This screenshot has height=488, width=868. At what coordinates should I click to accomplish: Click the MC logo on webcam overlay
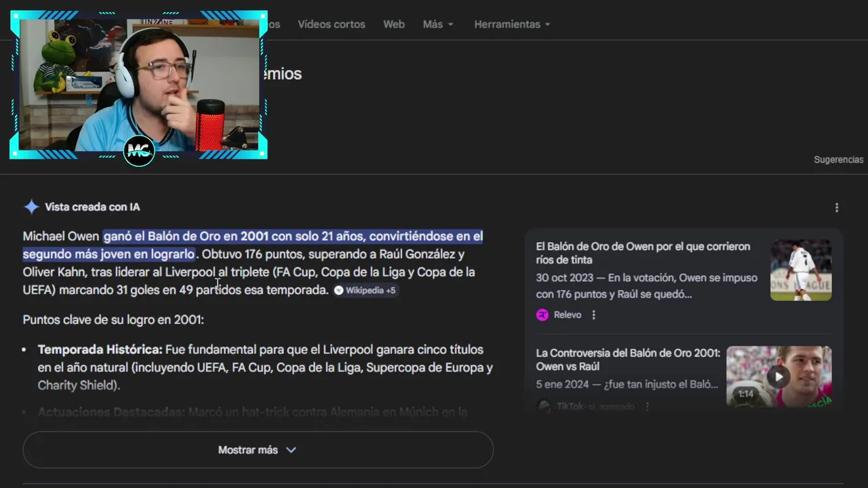point(139,150)
